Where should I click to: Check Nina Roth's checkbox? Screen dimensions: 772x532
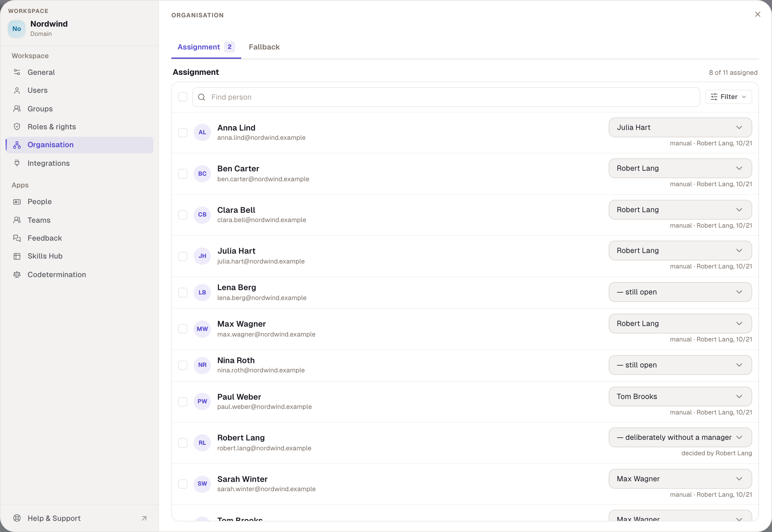click(x=183, y=365)
